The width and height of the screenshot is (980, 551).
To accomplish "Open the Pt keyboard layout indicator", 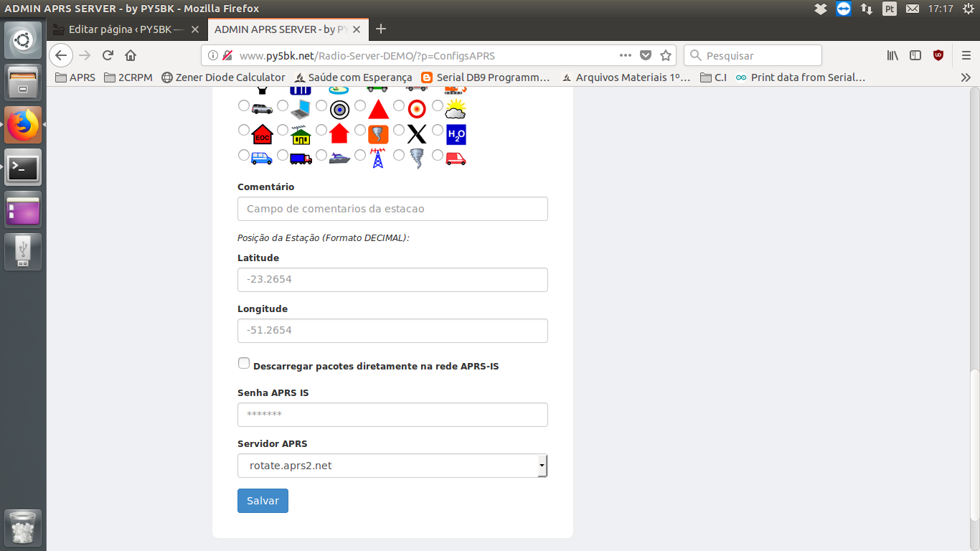I will (x=890, y=9).
